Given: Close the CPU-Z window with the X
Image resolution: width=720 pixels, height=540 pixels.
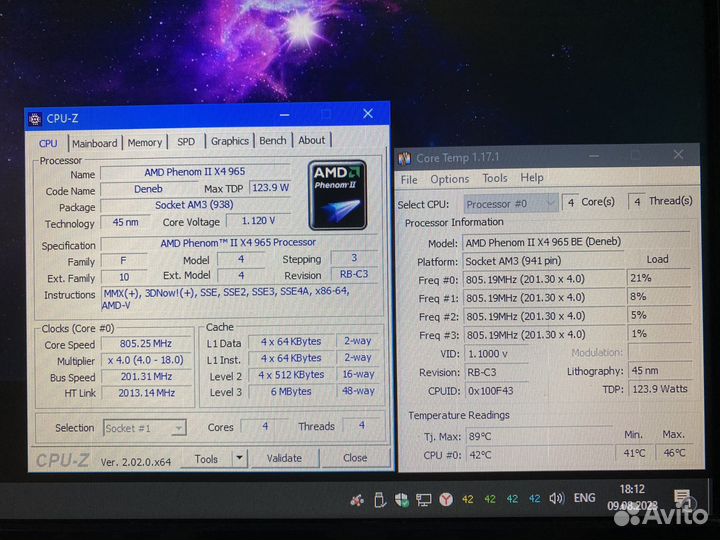Looking at the screenshot, I should [368, 113].
